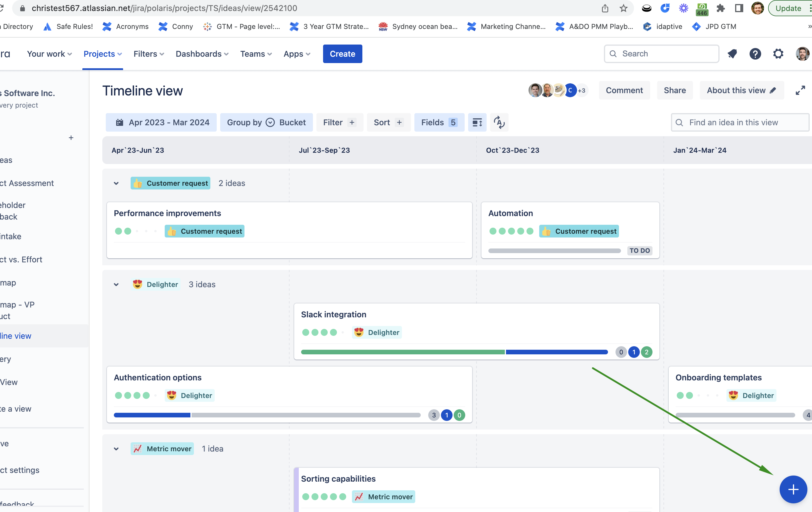This screenshot has height=512, width=812.
Task: Open the Group by Bucket dropdown
Action: (x=266, y=122)
